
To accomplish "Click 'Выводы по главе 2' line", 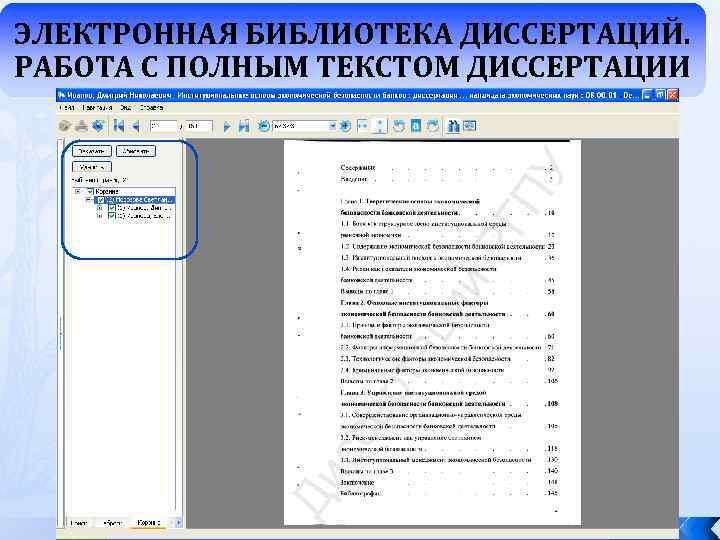I will pos(367,381).
